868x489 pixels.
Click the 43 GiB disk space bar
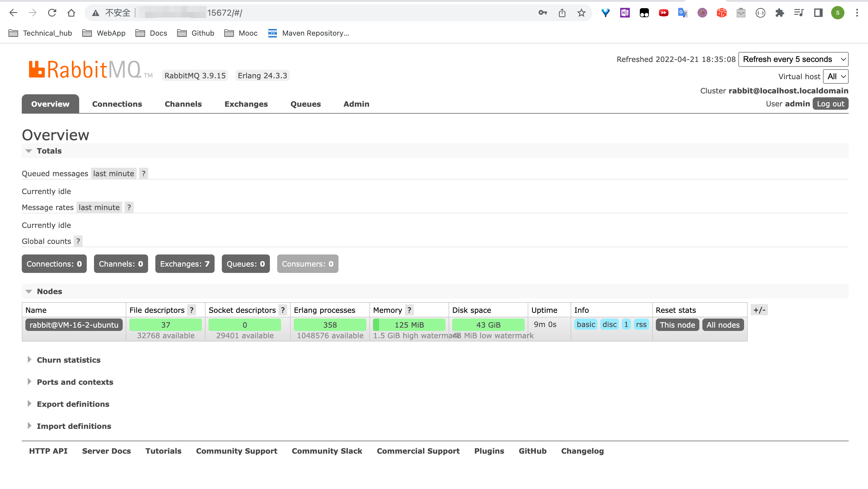point(488,325)
